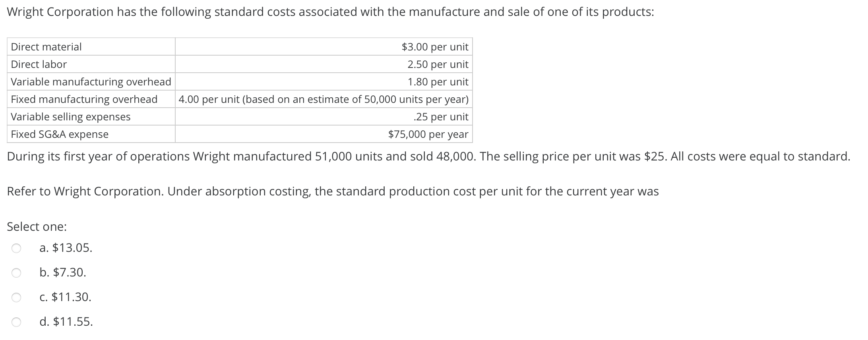Screen dimensions: 868x340
Task: Click the 'Fixed SG&A expense' cell
Action: (x=60, y=134)
